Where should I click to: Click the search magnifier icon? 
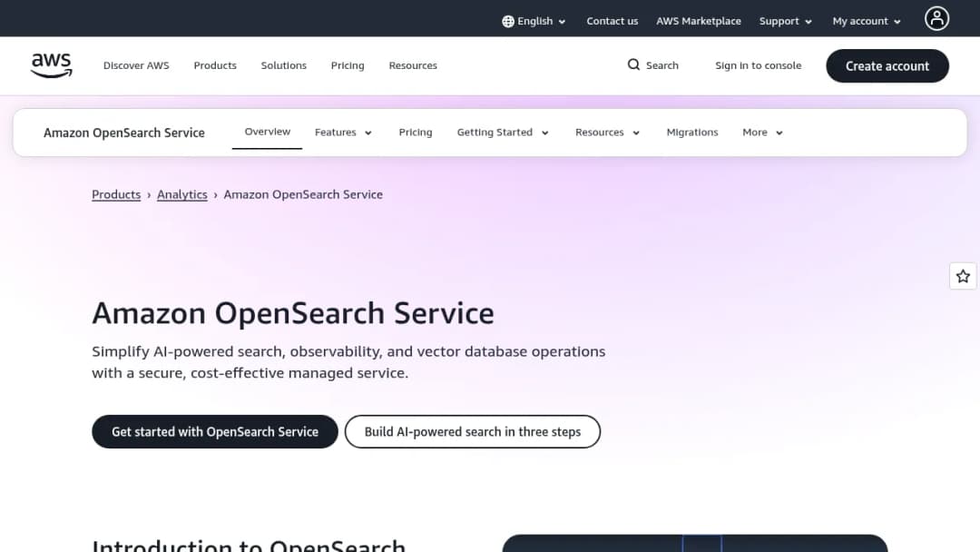coord(633,65)
